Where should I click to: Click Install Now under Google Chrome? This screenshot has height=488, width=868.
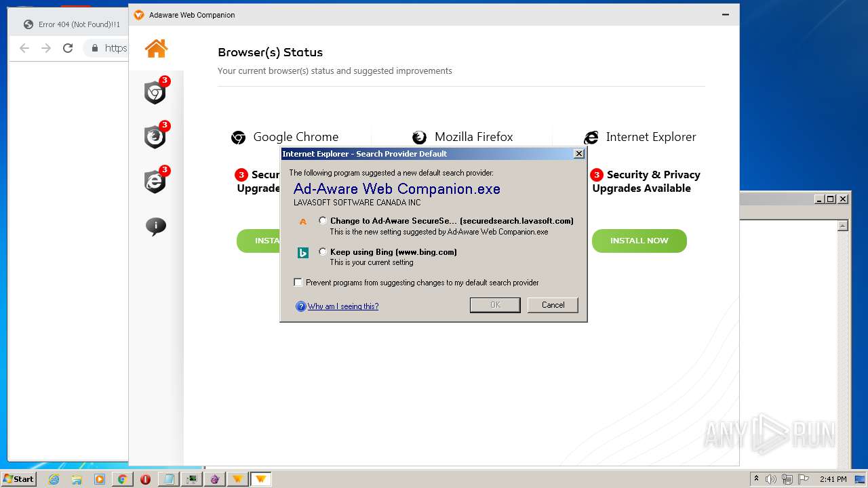(258, 241)
